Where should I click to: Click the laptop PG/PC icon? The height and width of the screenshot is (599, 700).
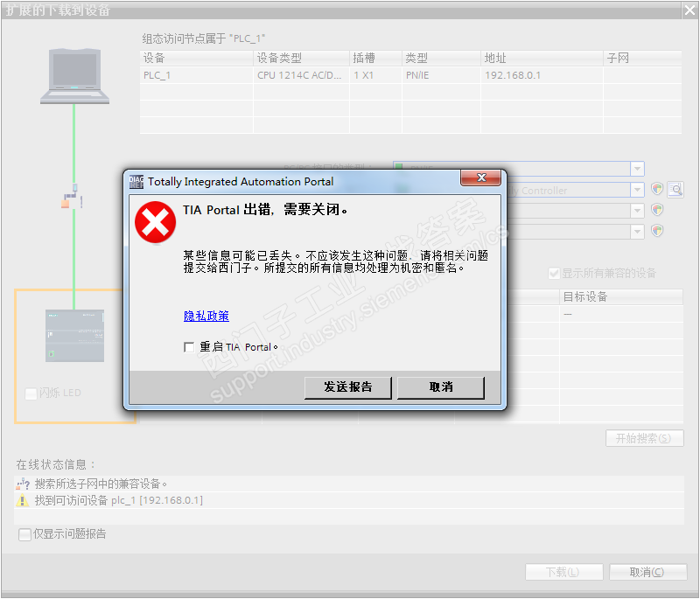coord(74,76)
